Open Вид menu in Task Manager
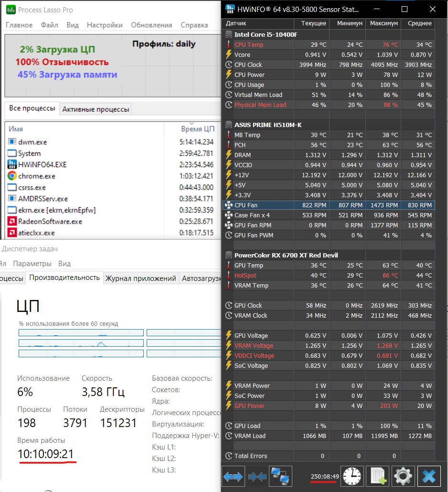Image resolution: width=448 pixels, height=492 pixels. tap(64, 264)
